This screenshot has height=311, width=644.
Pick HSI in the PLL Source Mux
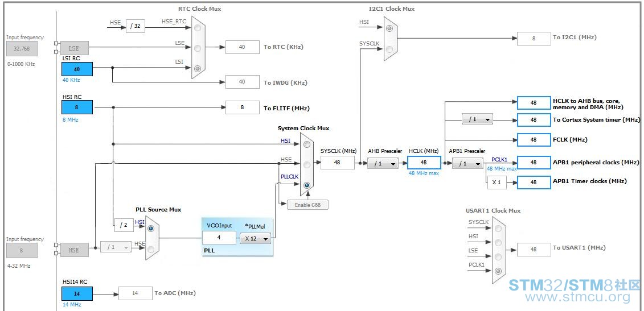pos(151,229)
